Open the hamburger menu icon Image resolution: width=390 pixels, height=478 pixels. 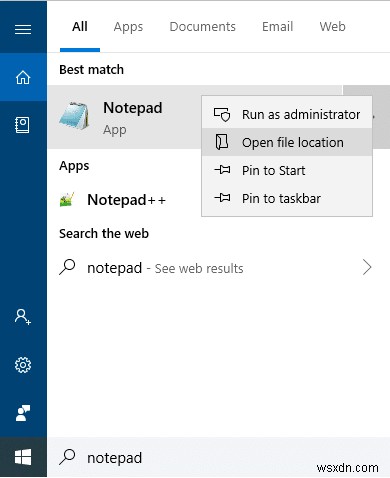23,29
